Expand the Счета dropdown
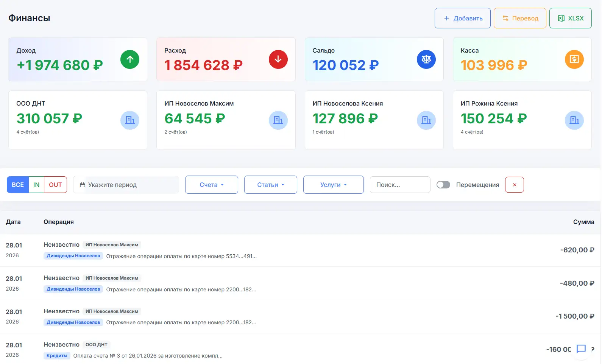602x364 pixels. point(211,185)
